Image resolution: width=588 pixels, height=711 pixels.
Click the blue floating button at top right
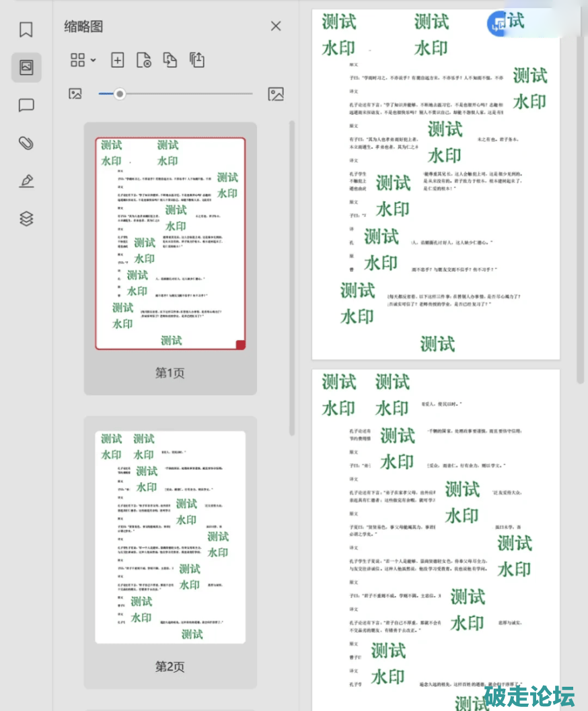coord(499,24)
